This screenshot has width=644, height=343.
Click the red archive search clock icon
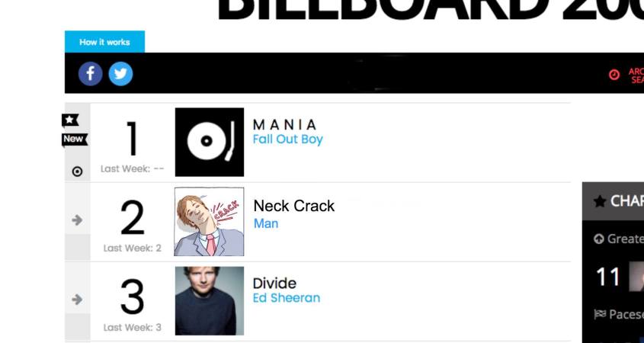click(x=614, y=75)
